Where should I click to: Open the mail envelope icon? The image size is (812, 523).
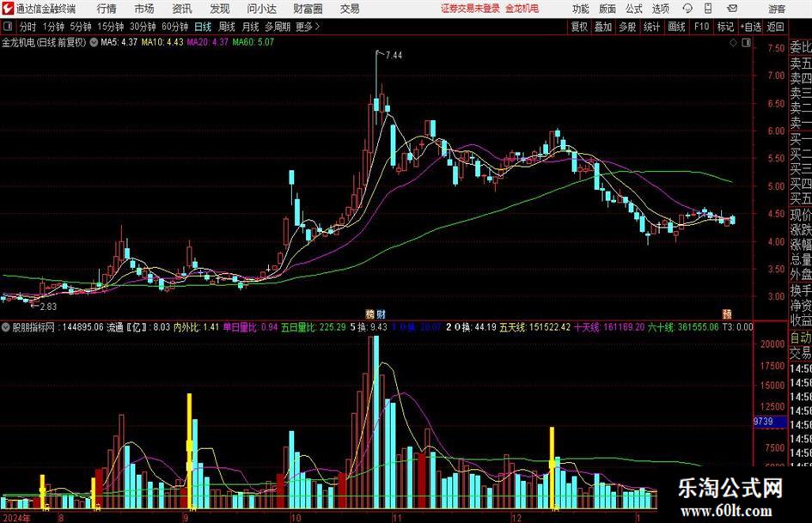tap(732, 9)
